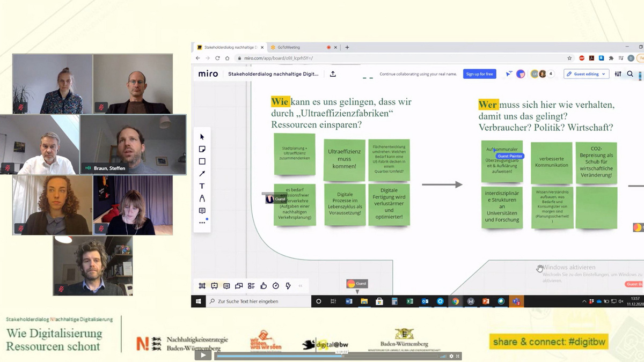
Task: Choose the rectangle shape tool
Action: pyautogui.click(x=202, y=161)
